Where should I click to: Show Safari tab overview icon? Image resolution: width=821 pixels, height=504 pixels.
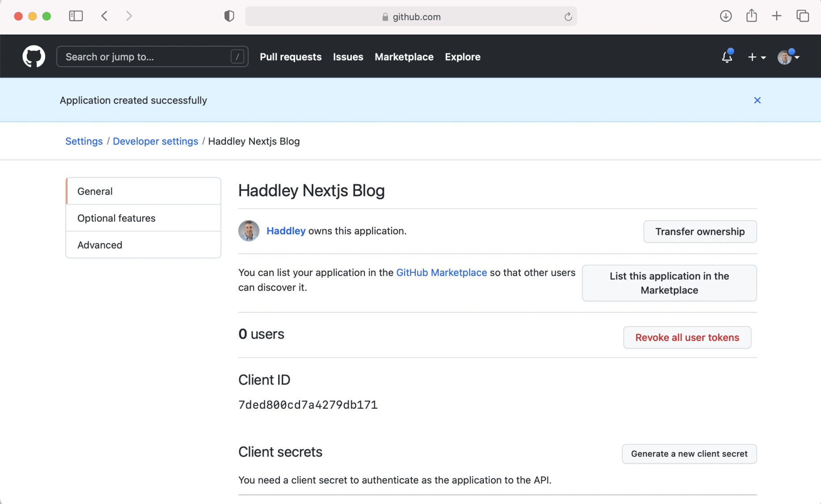point(803,16)
